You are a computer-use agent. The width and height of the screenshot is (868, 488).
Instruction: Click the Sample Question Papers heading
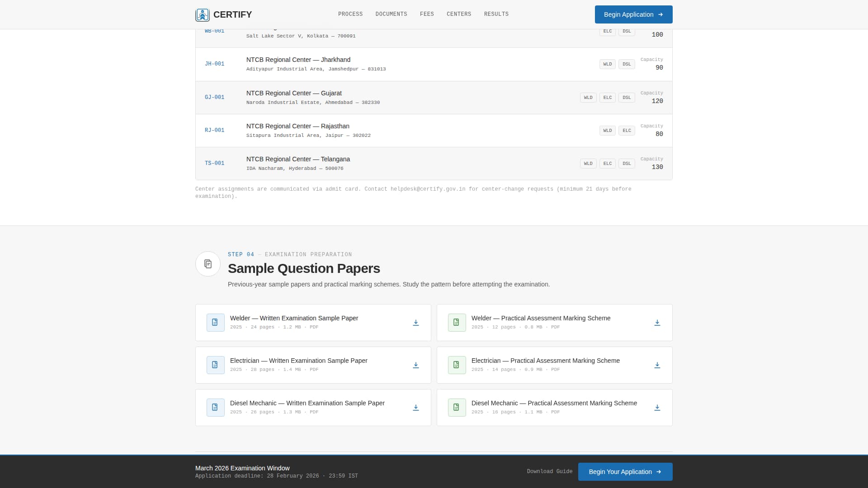click(x=304, y=268)
